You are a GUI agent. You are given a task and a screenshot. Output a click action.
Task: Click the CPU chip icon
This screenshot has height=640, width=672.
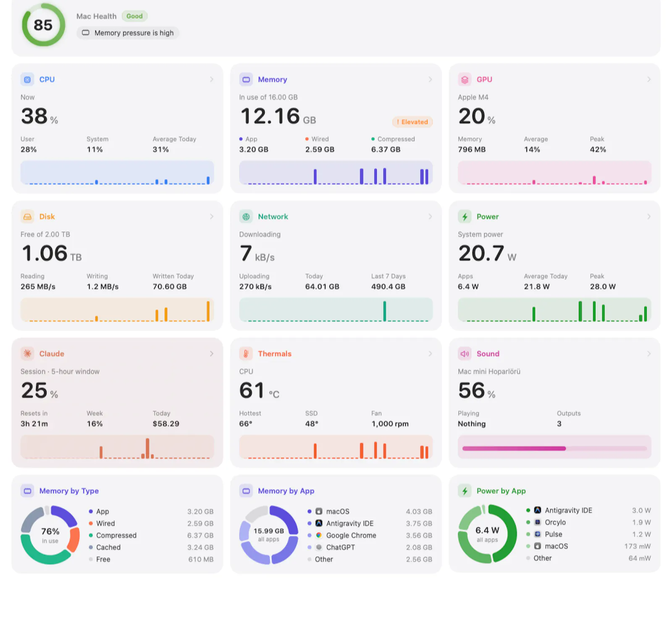(27, 79)
